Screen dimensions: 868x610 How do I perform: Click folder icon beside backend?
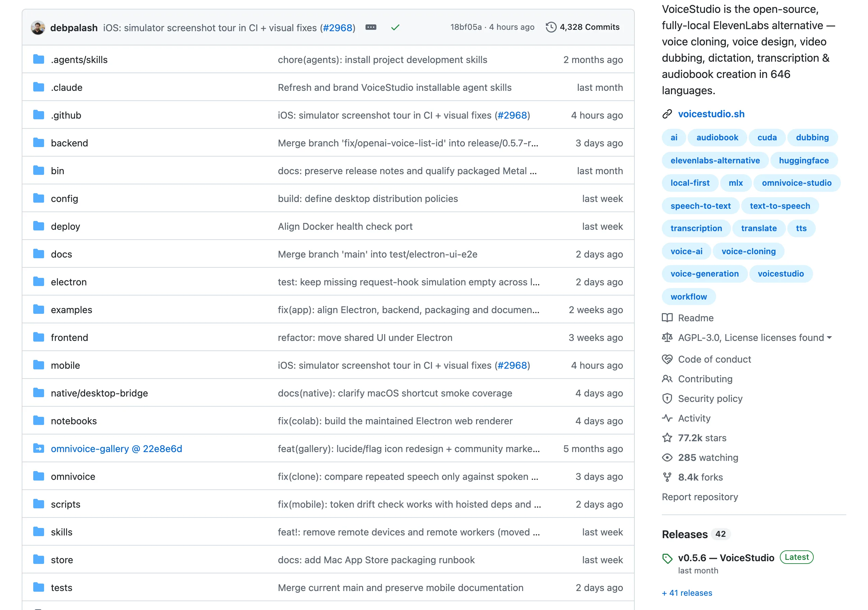39,143
